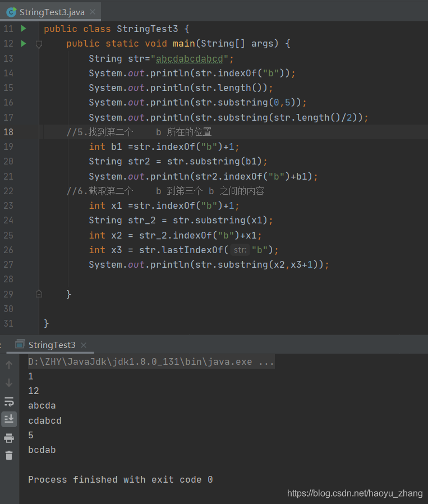Click the class name StringTest3 on line 11
This screenshot has height=504, width=428.
coord(147,29)
